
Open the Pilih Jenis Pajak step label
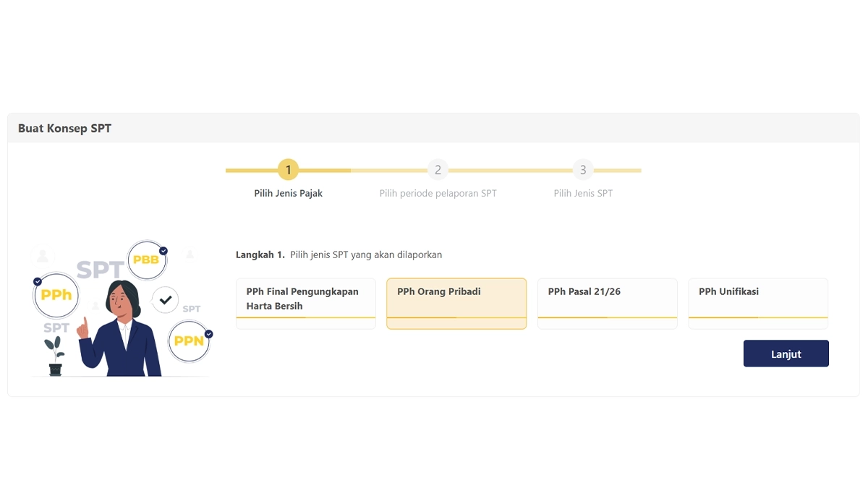pyautogui.click(x=288, y=194)
